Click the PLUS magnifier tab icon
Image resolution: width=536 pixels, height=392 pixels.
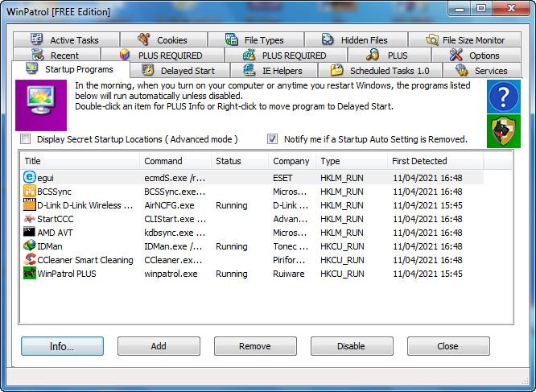coord(373,55)
